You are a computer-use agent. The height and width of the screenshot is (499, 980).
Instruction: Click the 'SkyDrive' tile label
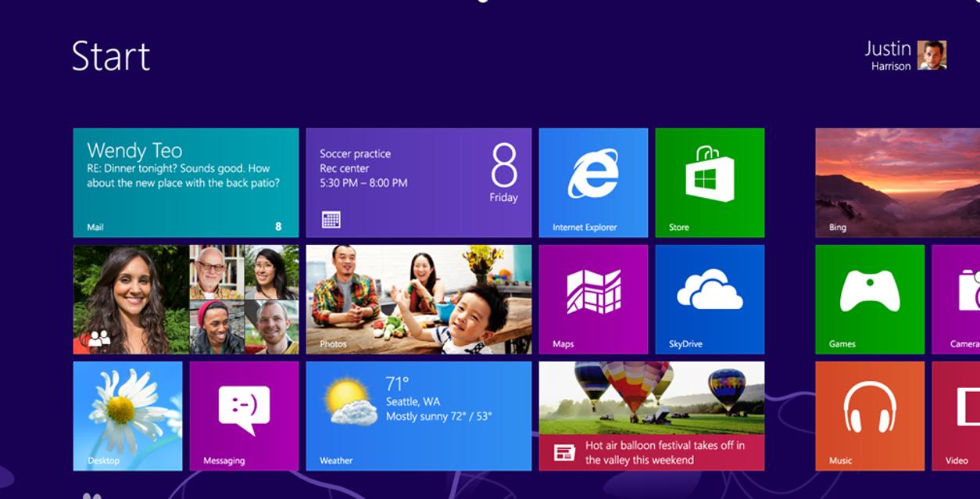(685, 343)
